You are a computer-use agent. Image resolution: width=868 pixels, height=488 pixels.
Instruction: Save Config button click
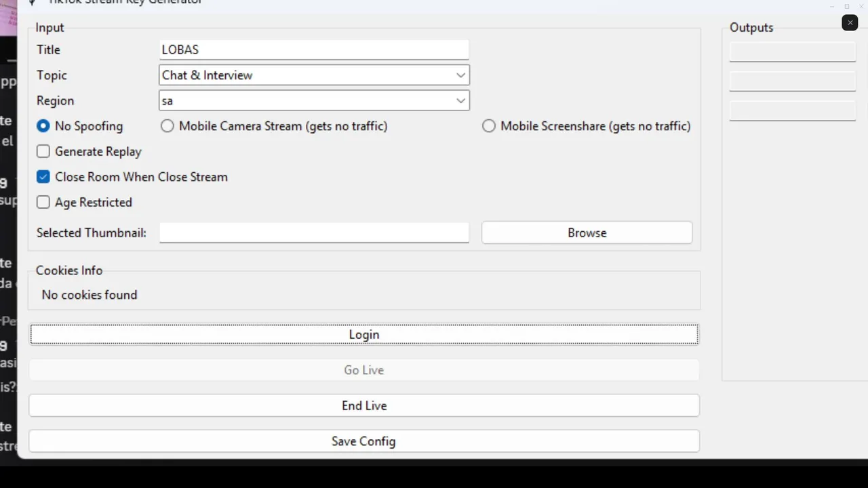point(364,441)
